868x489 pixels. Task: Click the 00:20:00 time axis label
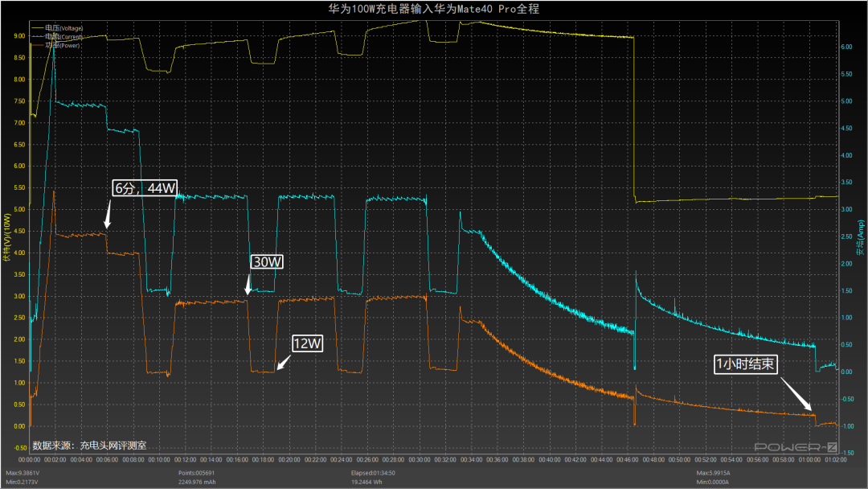click(289, 460)
